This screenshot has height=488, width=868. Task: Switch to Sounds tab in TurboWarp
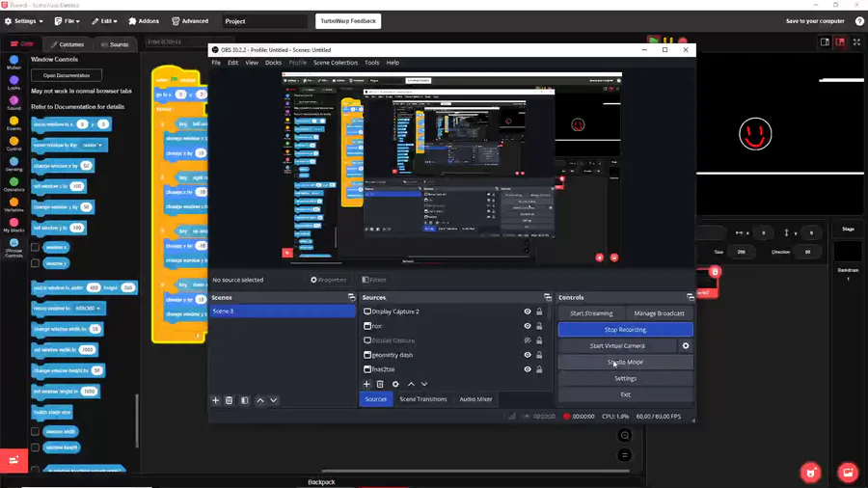[x=115, y=44]
